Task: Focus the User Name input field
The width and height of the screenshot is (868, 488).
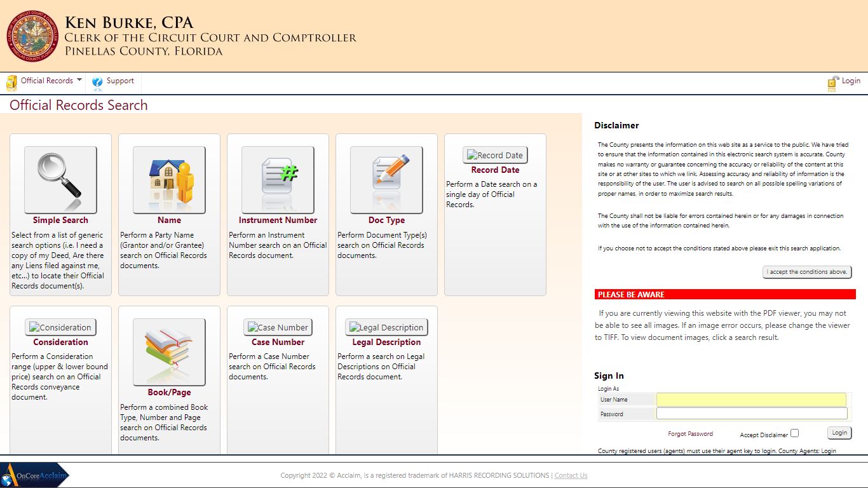Action: (x=751, y=400)
